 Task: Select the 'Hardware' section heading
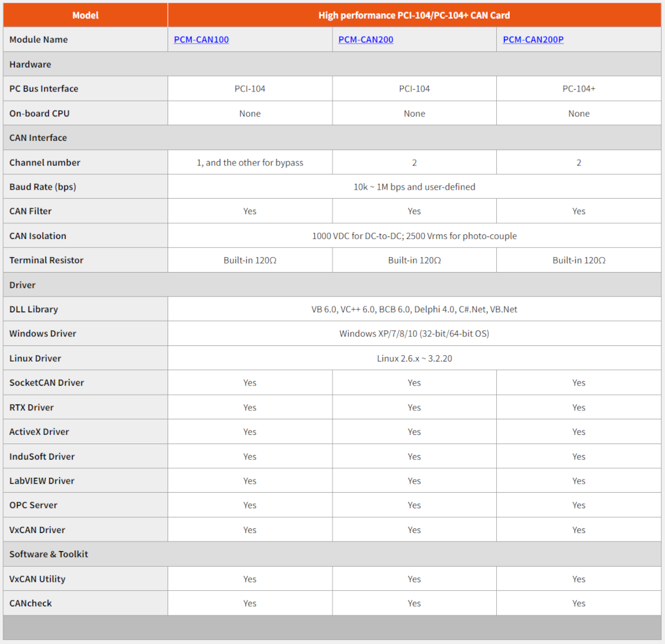point(30,64)
